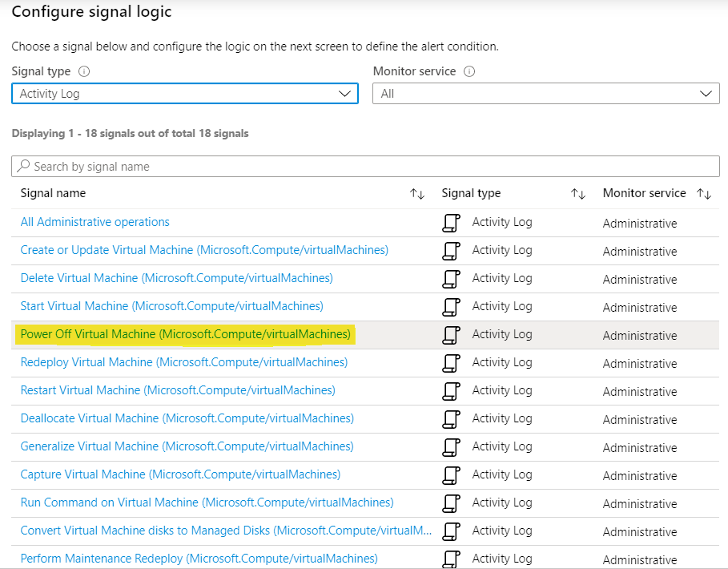Open the Signal type dropdown
Screen dimensions: 728x569
[x=185, y=94]
